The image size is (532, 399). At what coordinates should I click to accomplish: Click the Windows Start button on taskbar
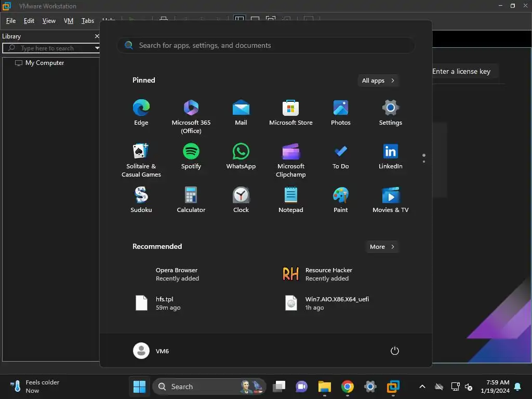coord(139,387)
